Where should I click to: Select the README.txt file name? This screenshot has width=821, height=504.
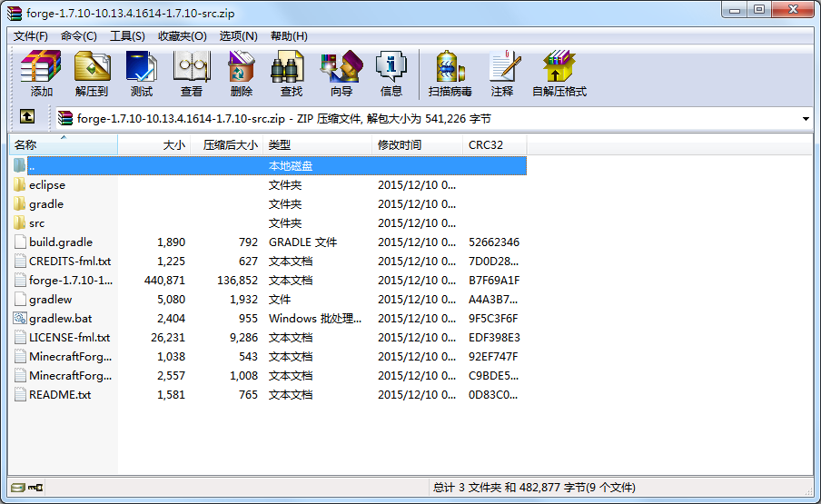60,395
